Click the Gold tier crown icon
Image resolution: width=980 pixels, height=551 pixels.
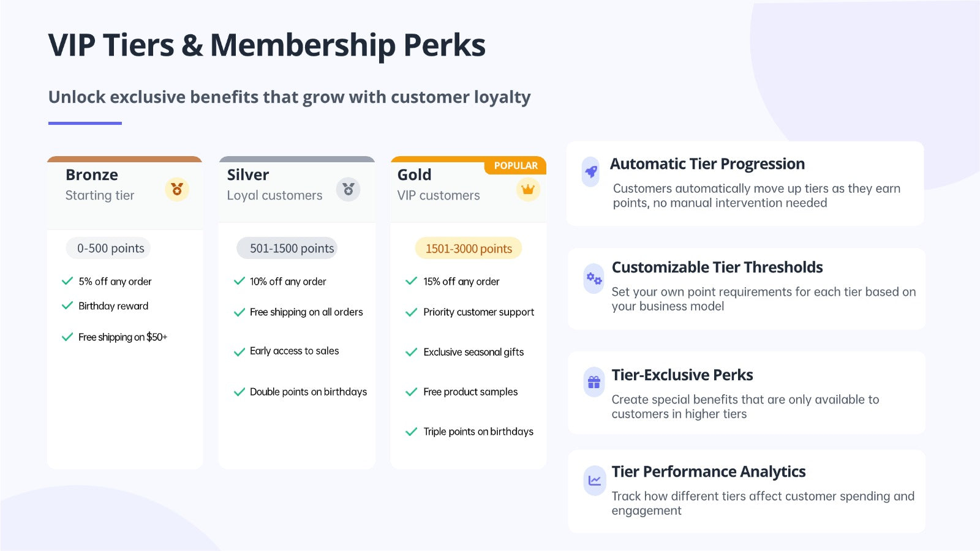point(528,189)
